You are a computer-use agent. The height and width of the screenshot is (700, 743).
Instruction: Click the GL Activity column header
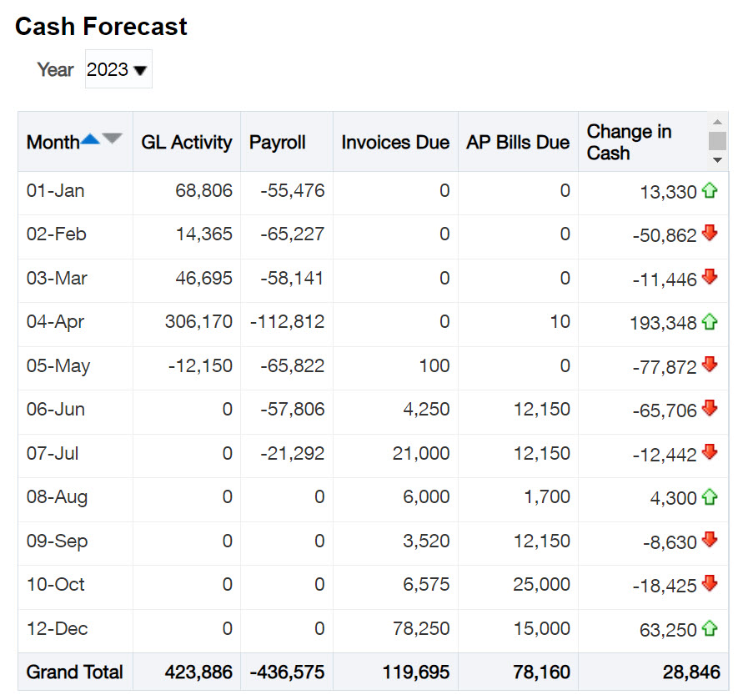click(x=186, y=143)
